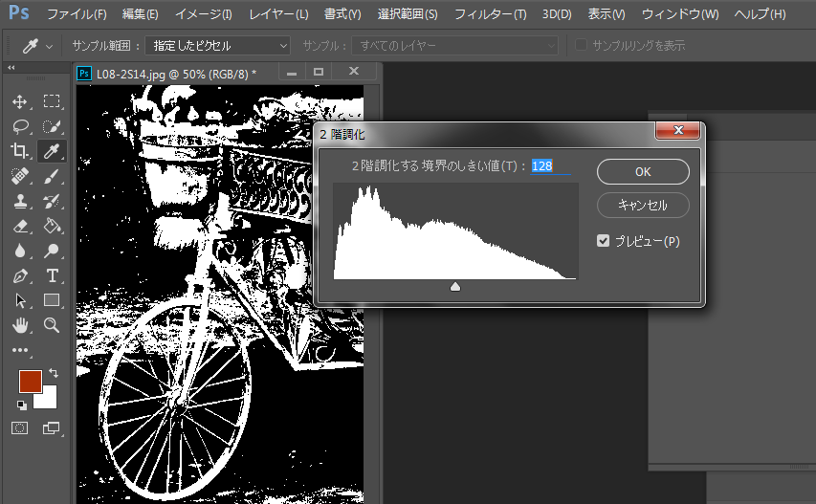The width and height of the screenshot is (816, 504).
Task: Open the ファイル(F) menu
Action: click(77, 14)
